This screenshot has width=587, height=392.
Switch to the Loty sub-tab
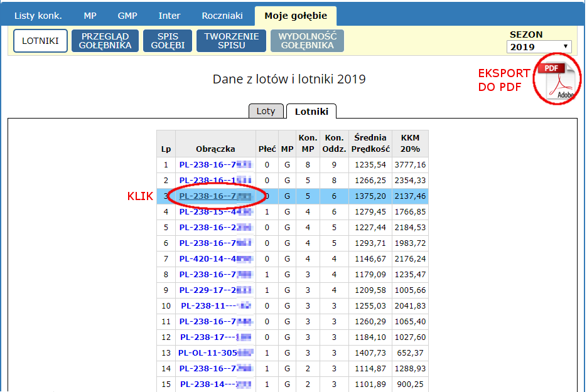[x=266, y=111]
